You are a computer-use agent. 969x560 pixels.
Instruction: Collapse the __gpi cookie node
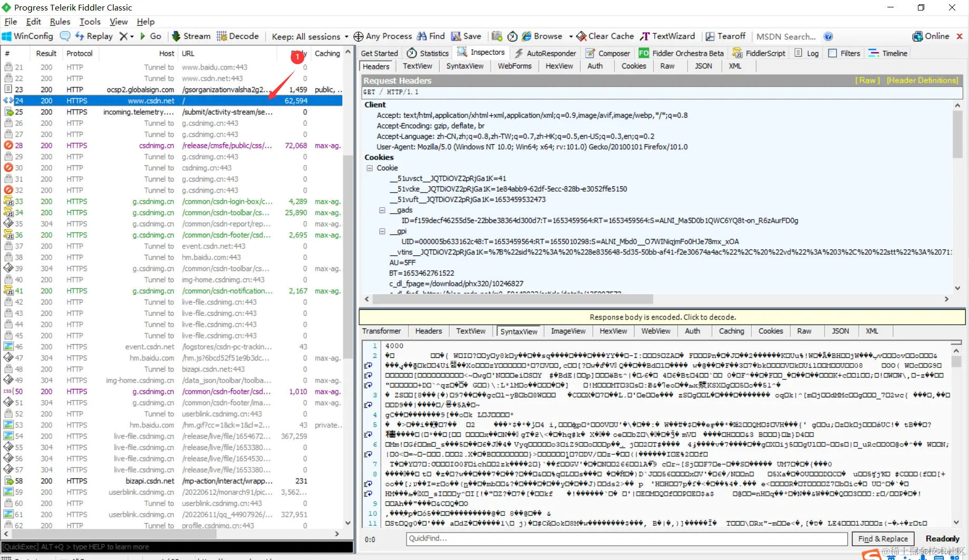coord(382,231)
